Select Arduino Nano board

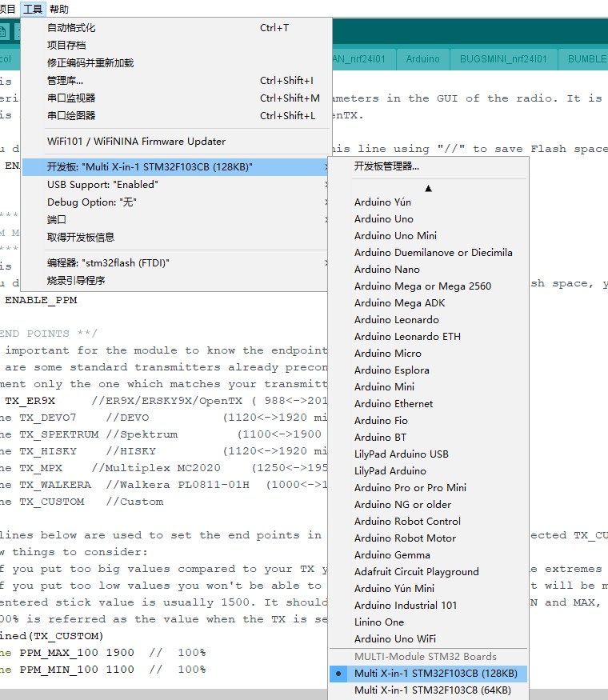[x=429, y=269]
